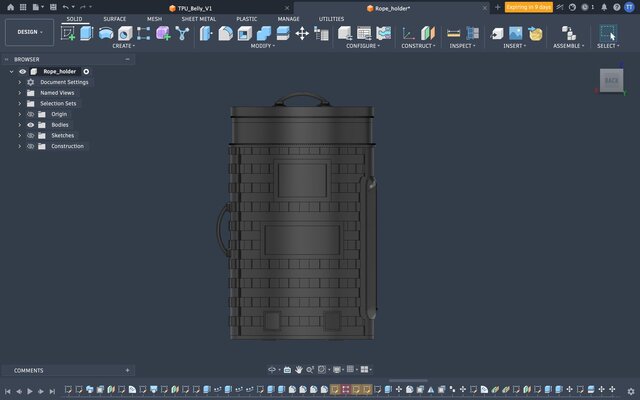Open the Pan hand tool
The image size is (640, 400).
(299, 369)
